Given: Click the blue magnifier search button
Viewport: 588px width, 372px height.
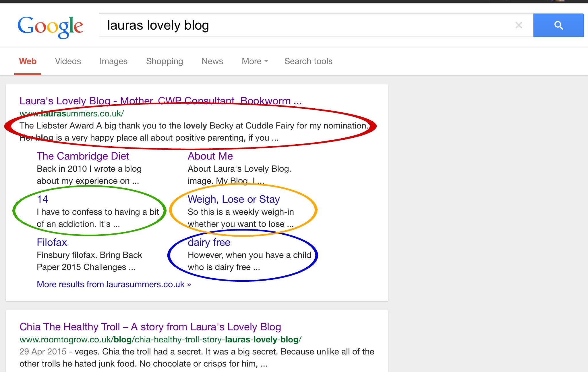Looking at the screenshot, I should 558,25.
